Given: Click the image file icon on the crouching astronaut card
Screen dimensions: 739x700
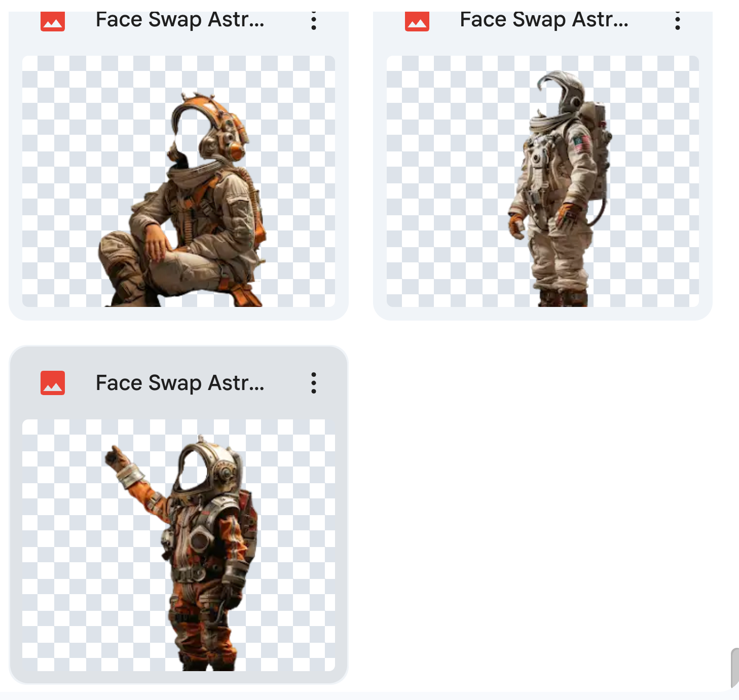Looking at the screenshot, I should 53,21.
